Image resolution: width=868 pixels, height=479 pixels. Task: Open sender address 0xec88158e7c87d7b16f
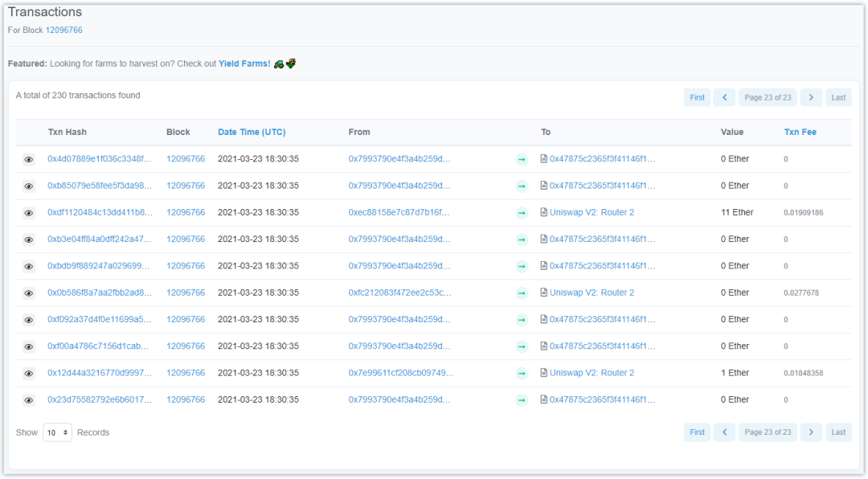[x=399, y=212]
